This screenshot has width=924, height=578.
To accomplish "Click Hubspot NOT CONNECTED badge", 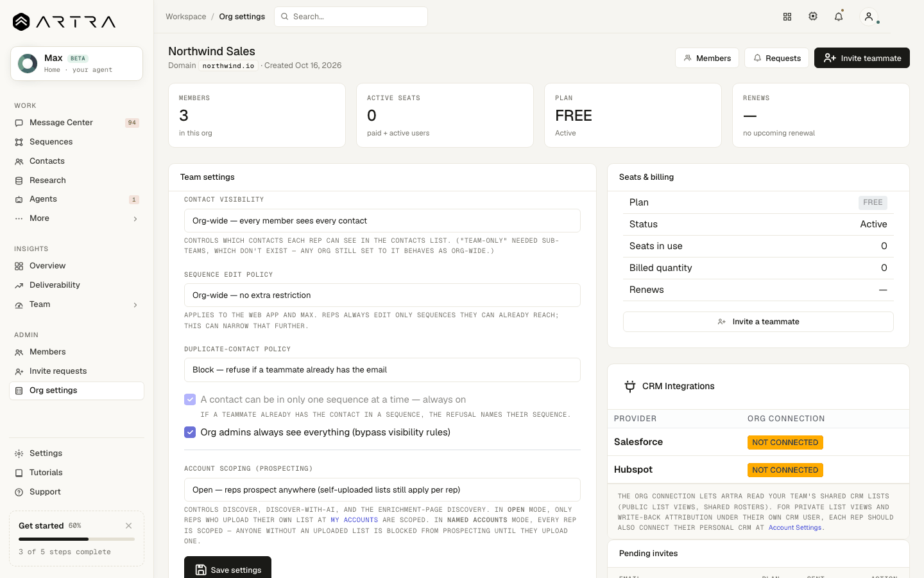I will tap(785, 470).
